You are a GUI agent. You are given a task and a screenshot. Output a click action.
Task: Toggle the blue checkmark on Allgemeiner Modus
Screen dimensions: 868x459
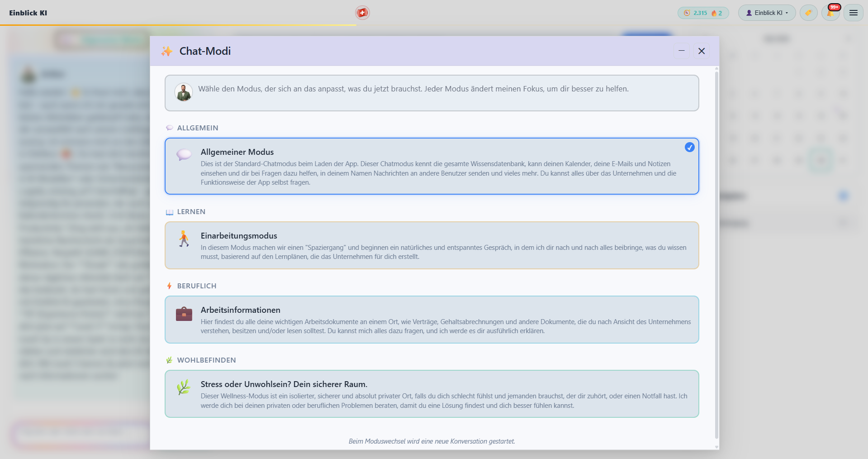(689, 147)
